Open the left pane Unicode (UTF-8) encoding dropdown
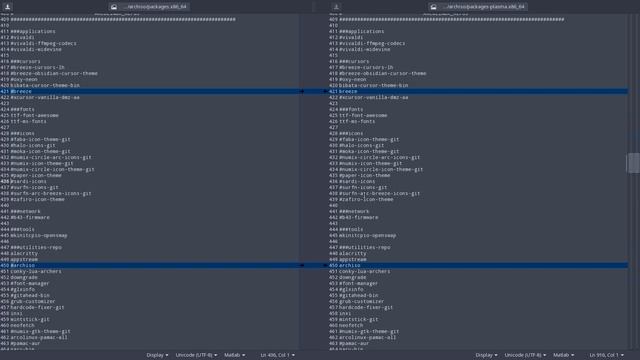 pyautogui.click(x=196, y=355)
